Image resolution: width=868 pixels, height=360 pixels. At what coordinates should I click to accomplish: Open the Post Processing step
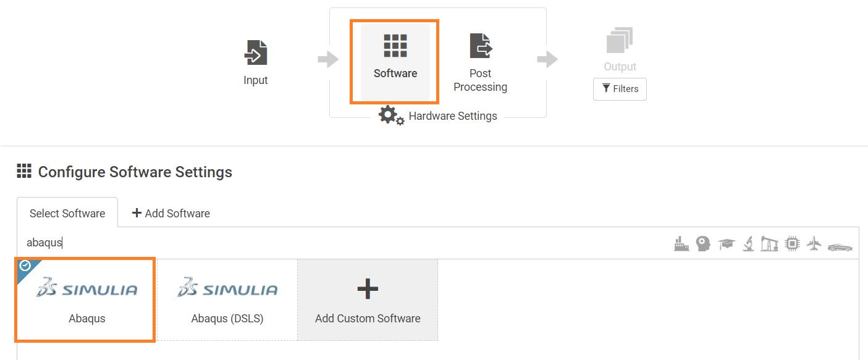[480, 63]
